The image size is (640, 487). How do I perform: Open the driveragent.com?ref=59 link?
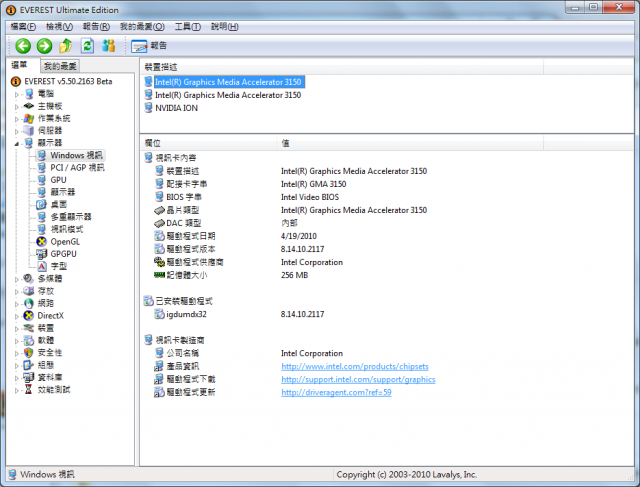click(336, 392)
